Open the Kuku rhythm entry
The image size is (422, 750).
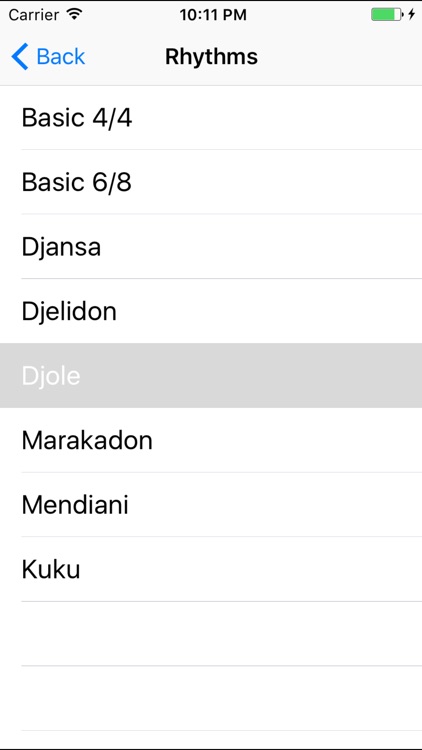tap(211, 569)
